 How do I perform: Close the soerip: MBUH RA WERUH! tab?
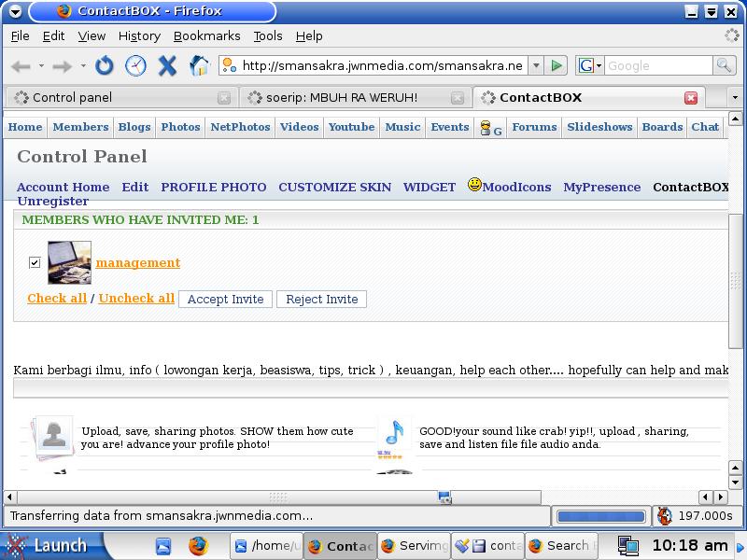tap(457, 98)
